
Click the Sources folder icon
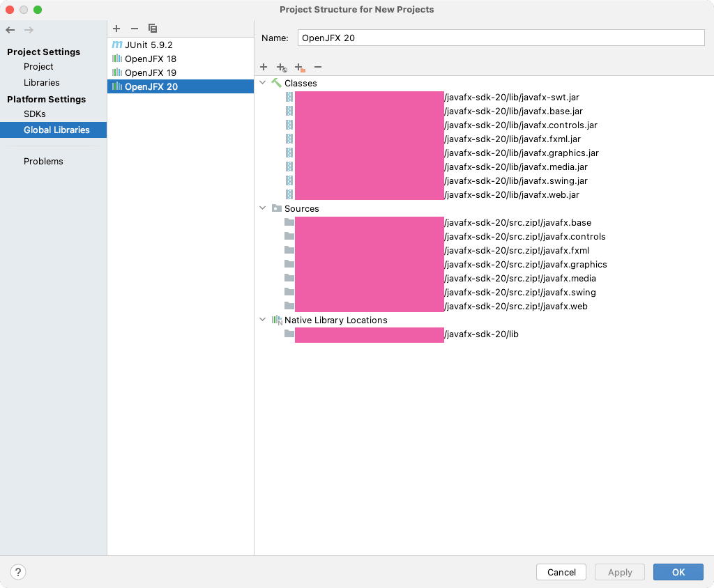click(x=276, y=208)
